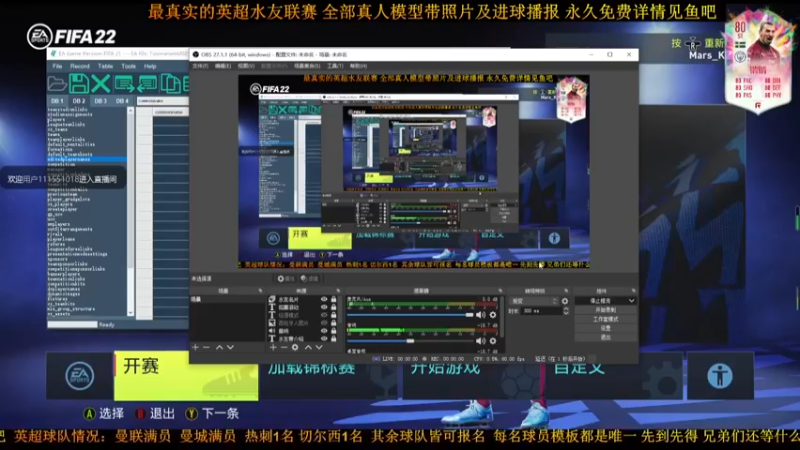Click the 滤镜 filters button above sources
The image size is (800, 450).
coord(309,279)
